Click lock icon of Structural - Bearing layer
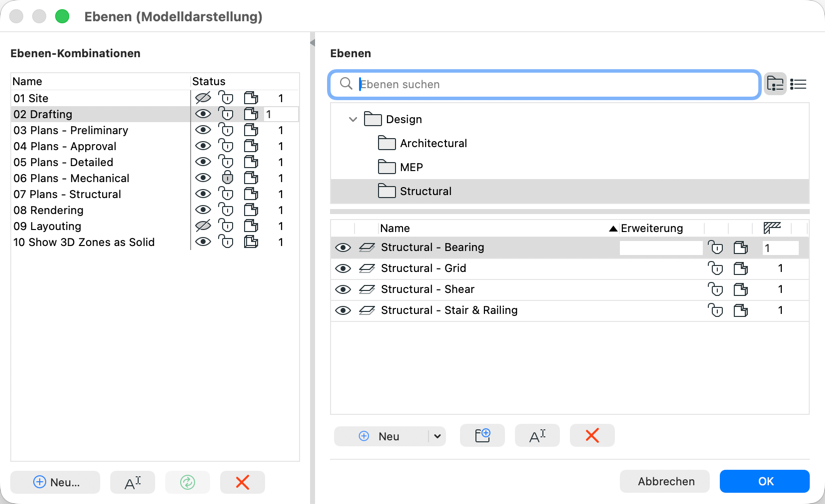The image size is (825, 504). click(x=715, y=247)
